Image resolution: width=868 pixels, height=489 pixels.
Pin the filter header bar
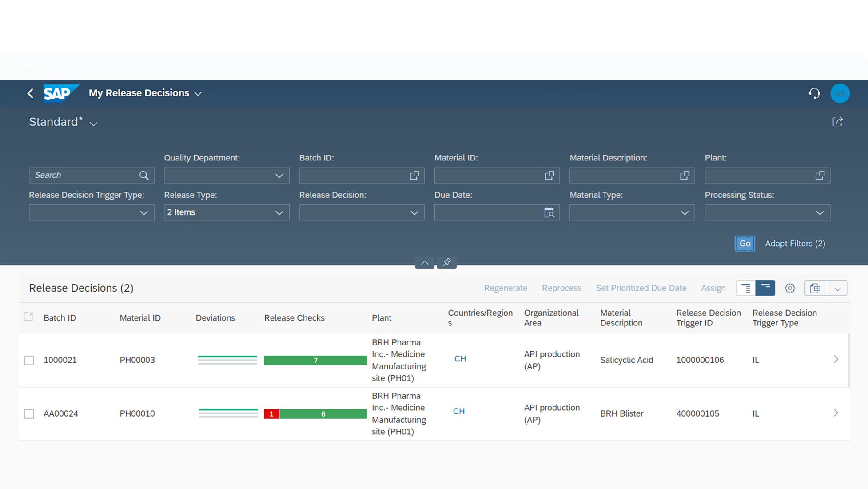[x=446, y=262]
